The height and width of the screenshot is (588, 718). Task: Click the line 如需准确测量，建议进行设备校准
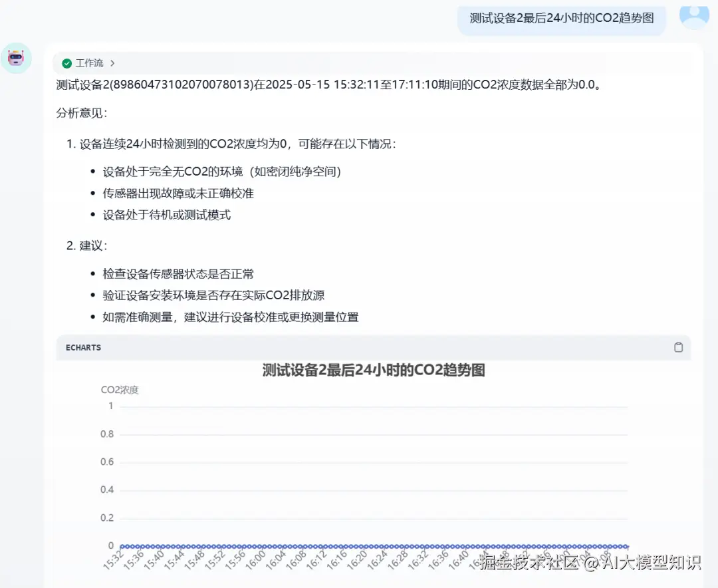coord(231,317)
